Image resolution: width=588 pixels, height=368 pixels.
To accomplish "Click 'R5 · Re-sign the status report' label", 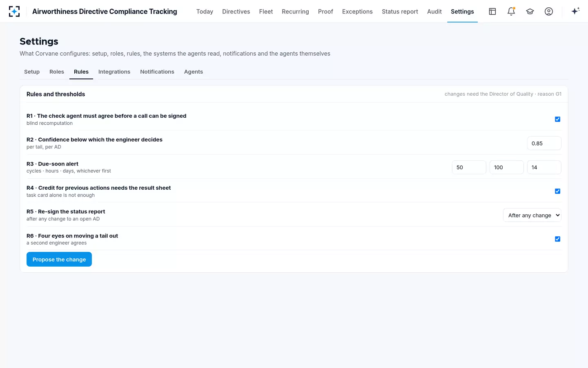I will click(66, 212).
